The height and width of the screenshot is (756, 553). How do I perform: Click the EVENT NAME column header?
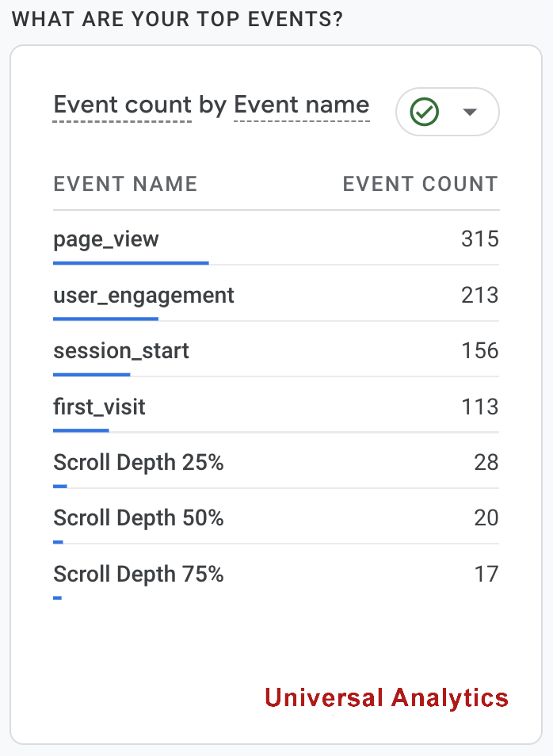[x=125, y=185]
